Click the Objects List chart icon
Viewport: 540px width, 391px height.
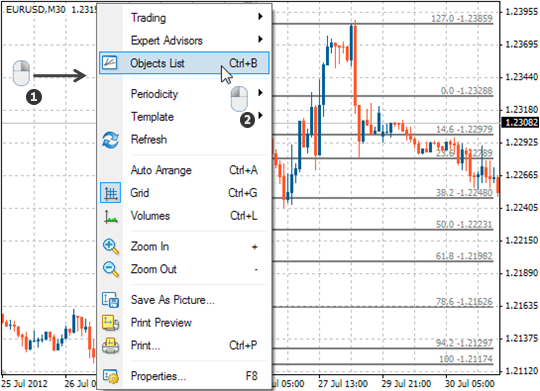pyautogui.click(x=110, y=63)
